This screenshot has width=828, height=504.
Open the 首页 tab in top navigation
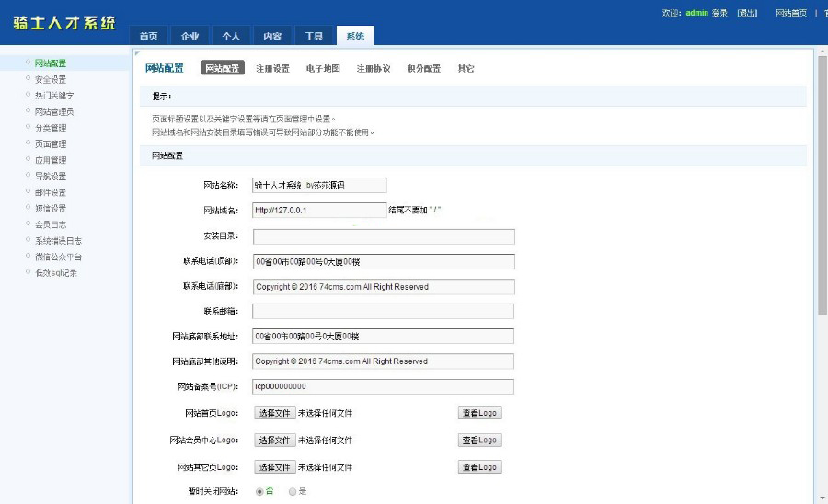coord(148,36)
